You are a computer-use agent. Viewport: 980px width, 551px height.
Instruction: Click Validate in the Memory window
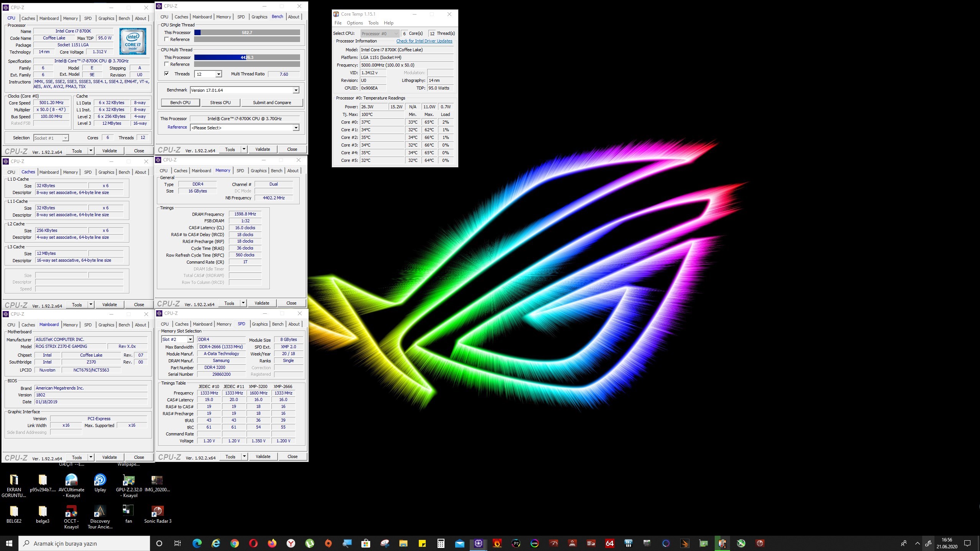click(x=262, y=303)
